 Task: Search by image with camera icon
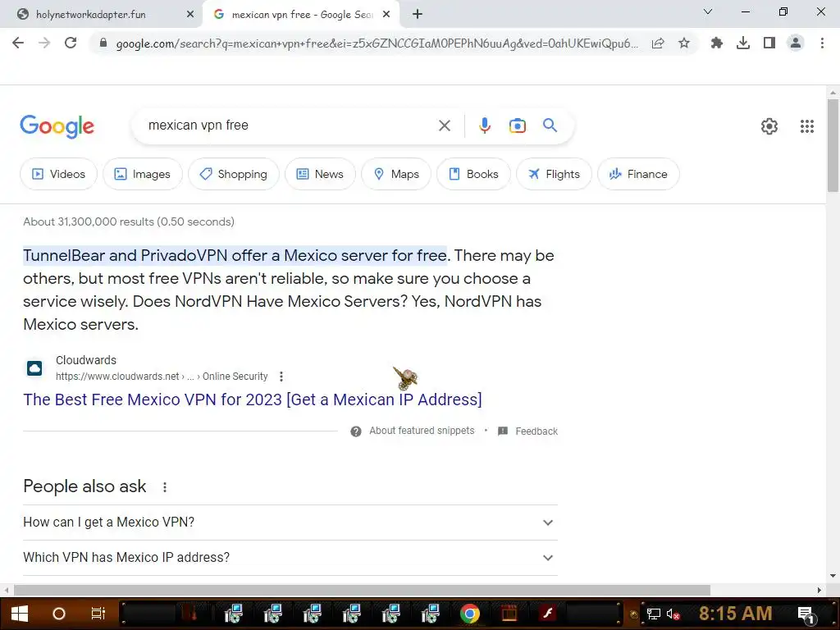518,126
